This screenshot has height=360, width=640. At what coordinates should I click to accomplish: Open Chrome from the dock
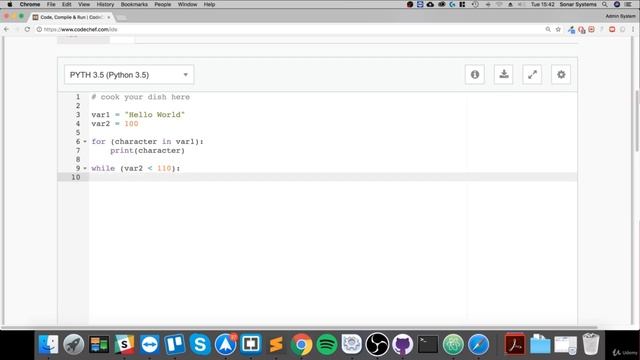pyautogui.click(x=302, y=344)
